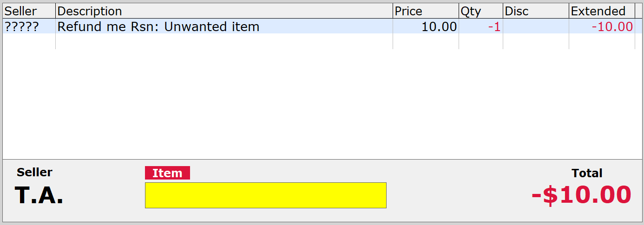Click the empty price cell in second row
Viewport: 644px width, 225px height.
tap(425, 42)
